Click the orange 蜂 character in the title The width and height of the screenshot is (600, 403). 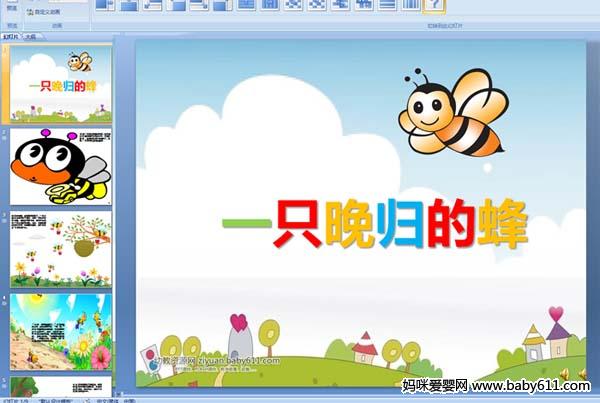pyautogui.click(x=501, y=225)
